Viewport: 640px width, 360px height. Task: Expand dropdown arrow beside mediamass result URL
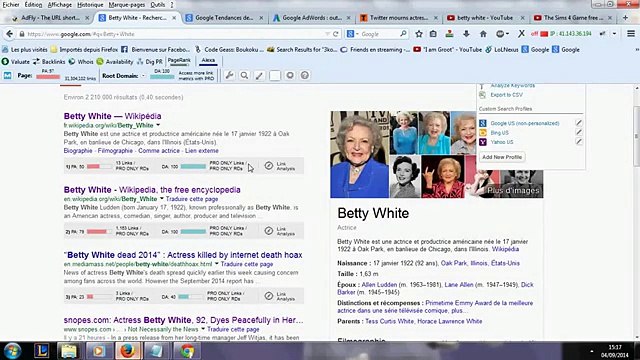tap(217, 264)
